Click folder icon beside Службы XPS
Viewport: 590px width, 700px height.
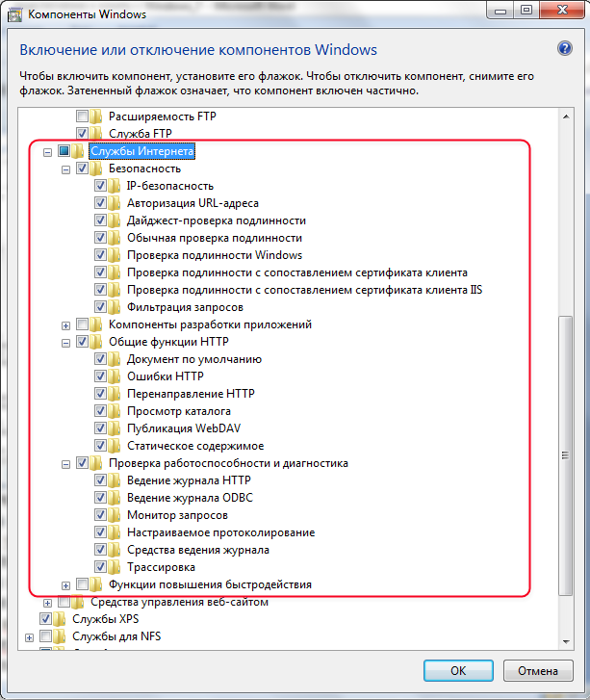point(60,619)
